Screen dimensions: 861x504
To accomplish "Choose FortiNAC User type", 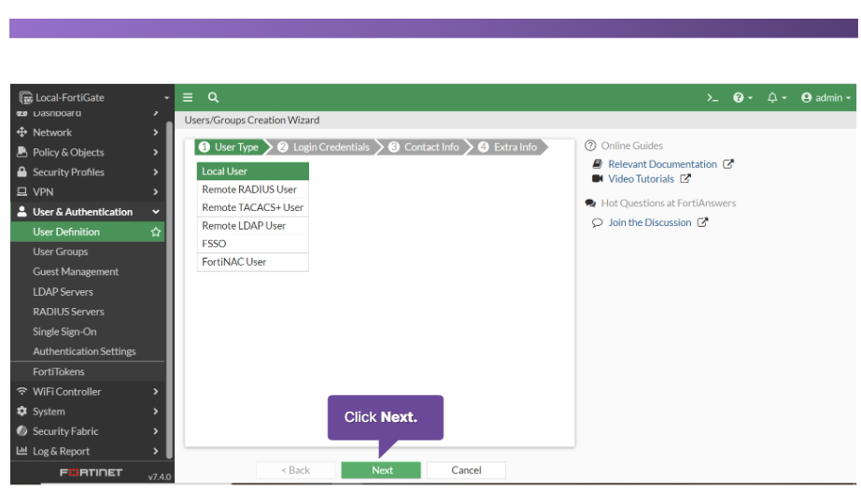I will tap(252, 262).
